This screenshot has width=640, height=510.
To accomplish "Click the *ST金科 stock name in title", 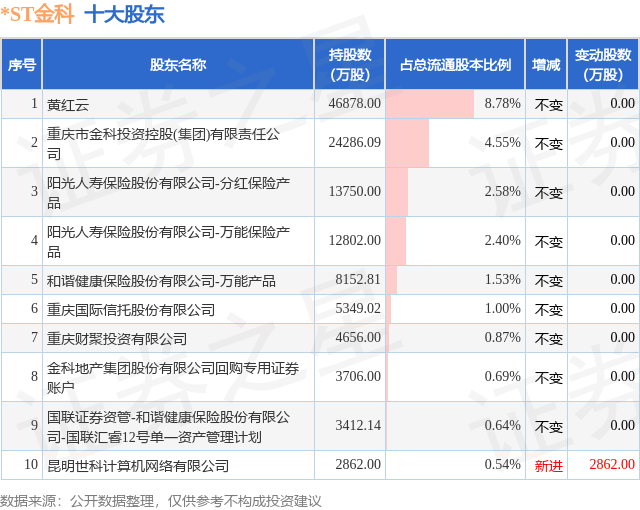I will pos(37,14).
